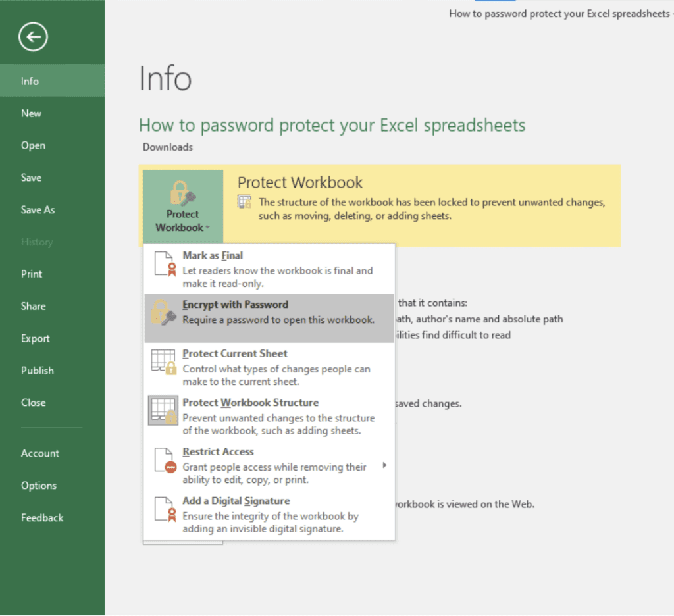674x616 pixels.
Task: Send Feedback from the sidebar
Action: [42, 517]
